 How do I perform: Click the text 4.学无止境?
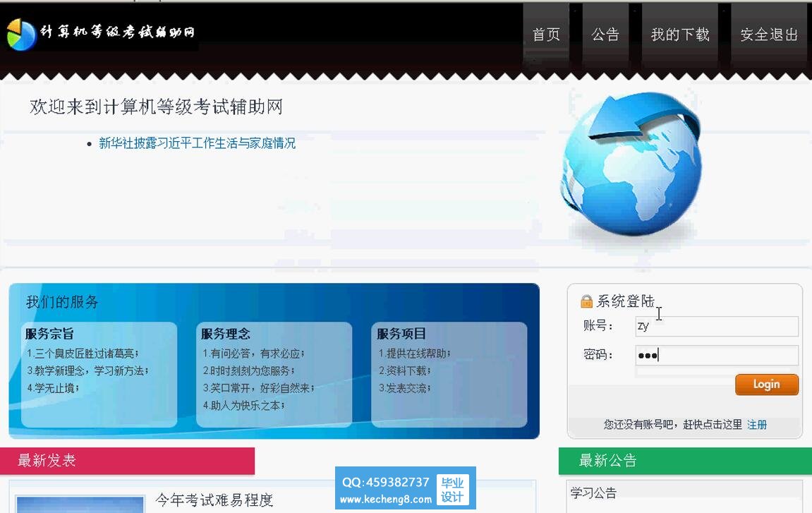[x=53, y=388]
